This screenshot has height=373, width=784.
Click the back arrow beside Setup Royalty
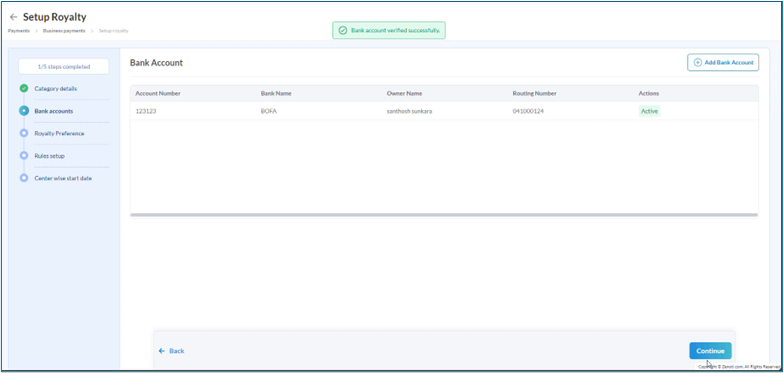tap(14, 17)
